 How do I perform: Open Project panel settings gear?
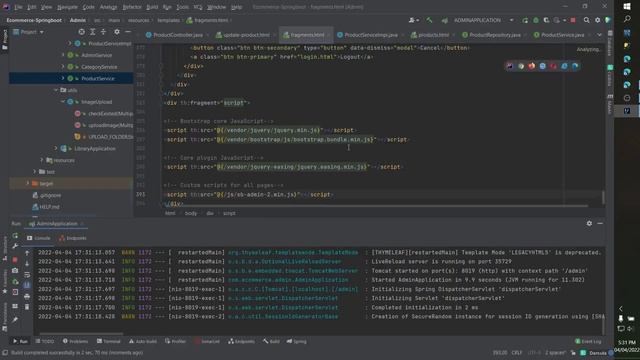tap(117, 32)
